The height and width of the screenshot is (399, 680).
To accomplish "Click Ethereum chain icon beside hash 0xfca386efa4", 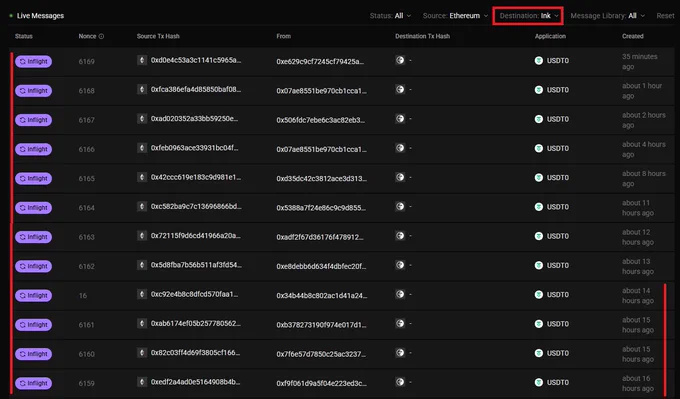I will (x=142, y=89).
